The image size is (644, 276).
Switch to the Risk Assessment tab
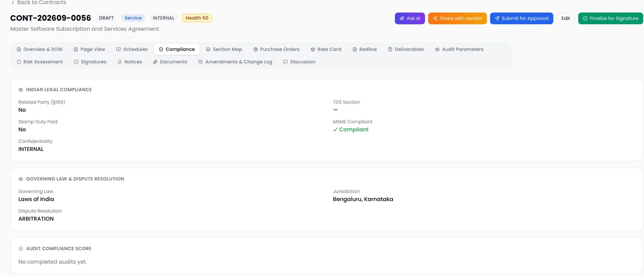coord(40,62)
